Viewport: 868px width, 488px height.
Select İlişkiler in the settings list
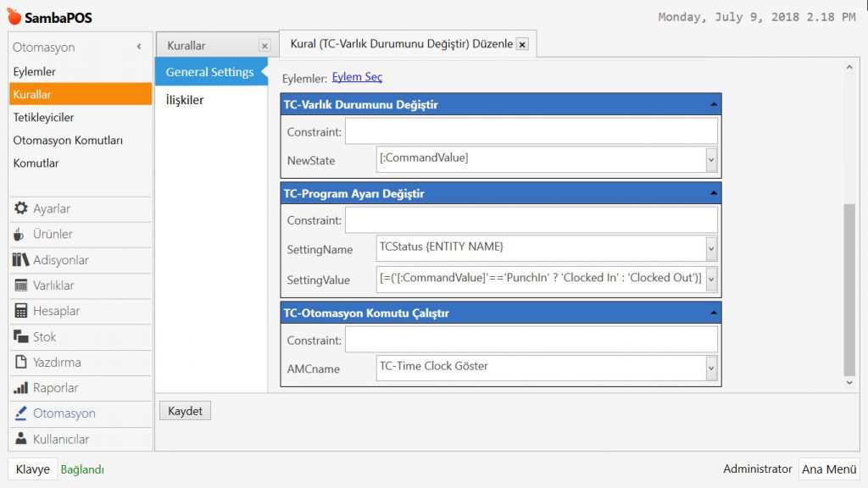pyautogui.click(x=184, y=100)
